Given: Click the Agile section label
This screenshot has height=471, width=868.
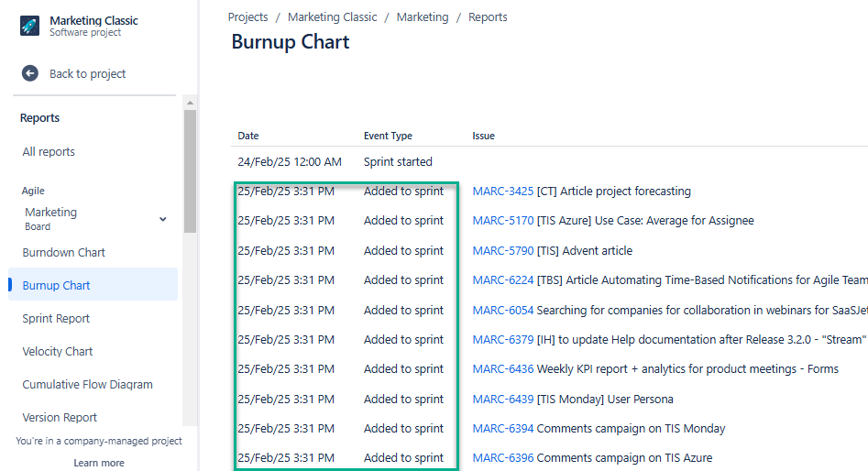Looking at the screenshot, I should pos(33,191).
